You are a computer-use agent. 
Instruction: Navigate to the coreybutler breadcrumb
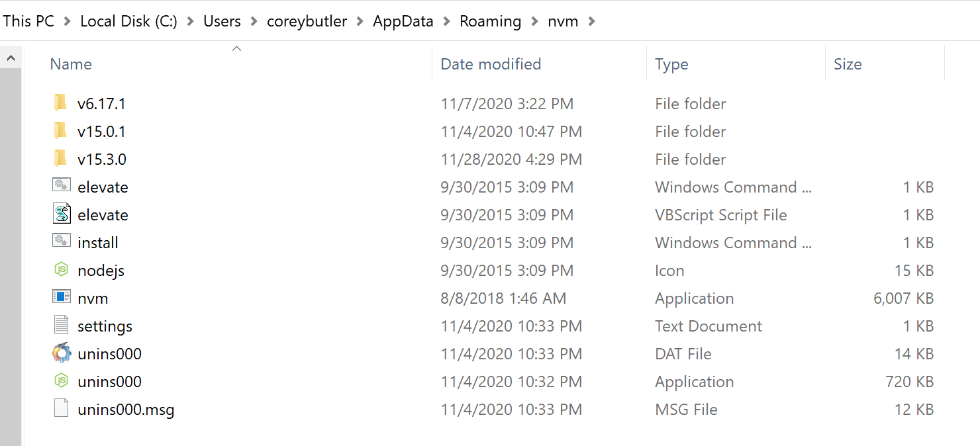tap(307, 21)
